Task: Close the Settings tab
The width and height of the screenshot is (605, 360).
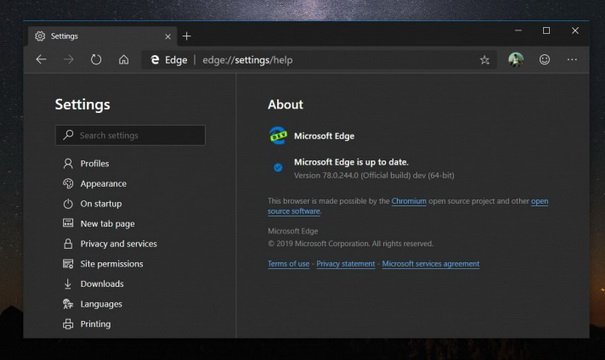Action: coord(168,37)
